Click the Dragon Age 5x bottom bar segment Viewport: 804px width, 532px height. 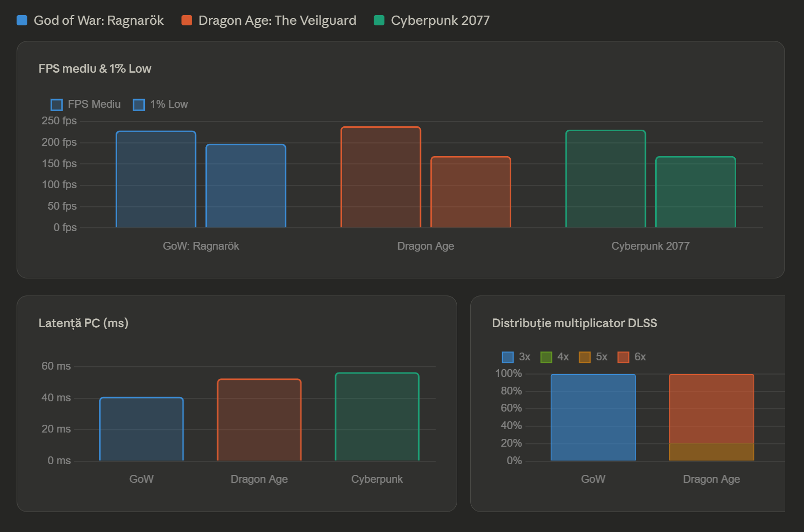pyautogui.click(x=711, y=452)
